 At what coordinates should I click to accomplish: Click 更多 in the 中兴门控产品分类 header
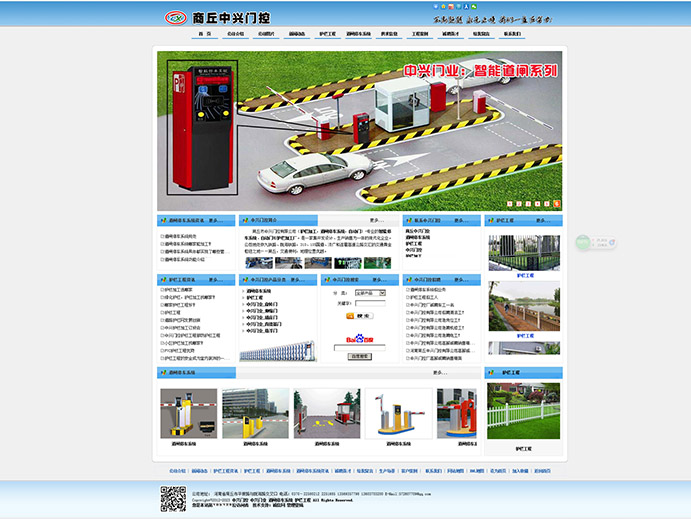point(297,280)
